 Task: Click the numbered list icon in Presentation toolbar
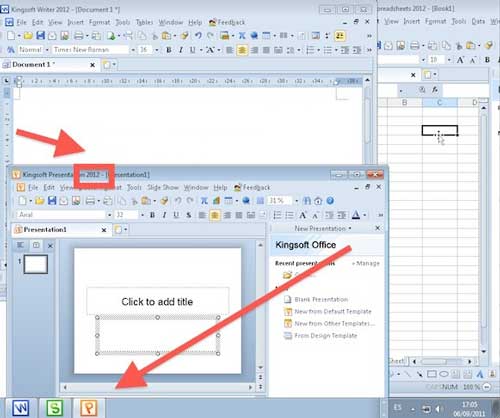click(x=277, y=215)
